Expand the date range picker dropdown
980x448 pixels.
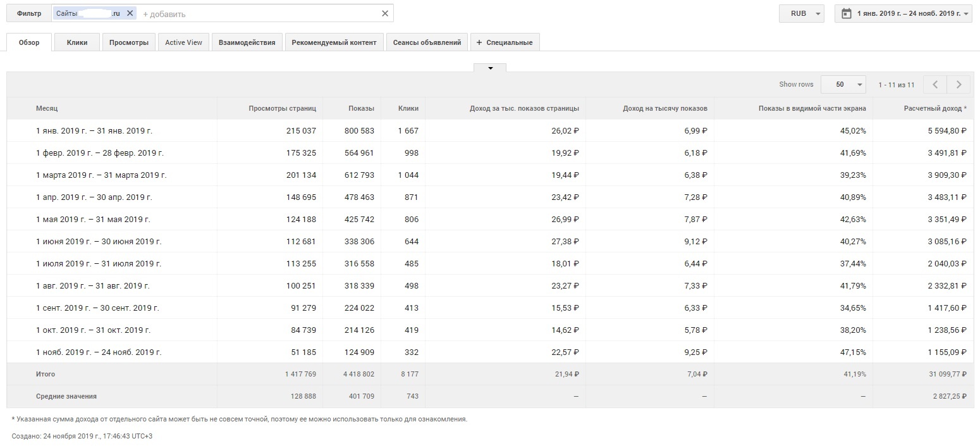[967, 14]
